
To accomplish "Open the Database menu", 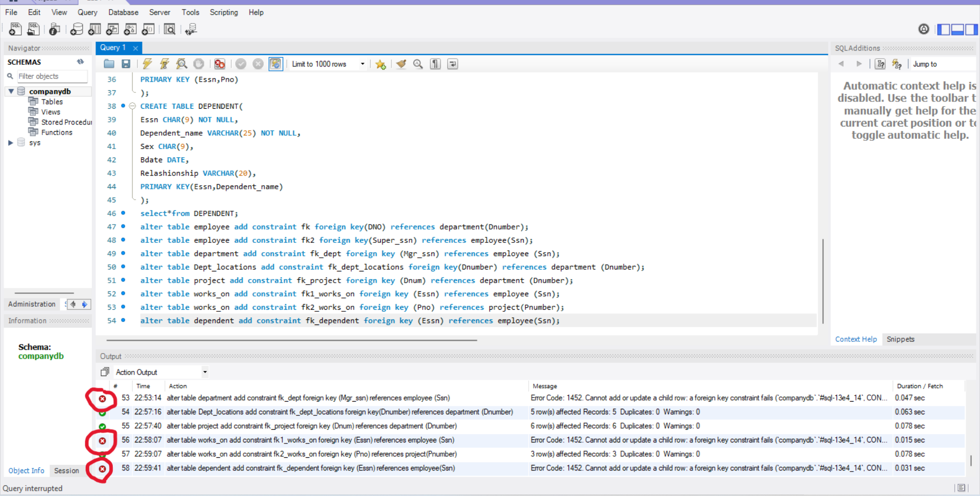I will point(123,12).
